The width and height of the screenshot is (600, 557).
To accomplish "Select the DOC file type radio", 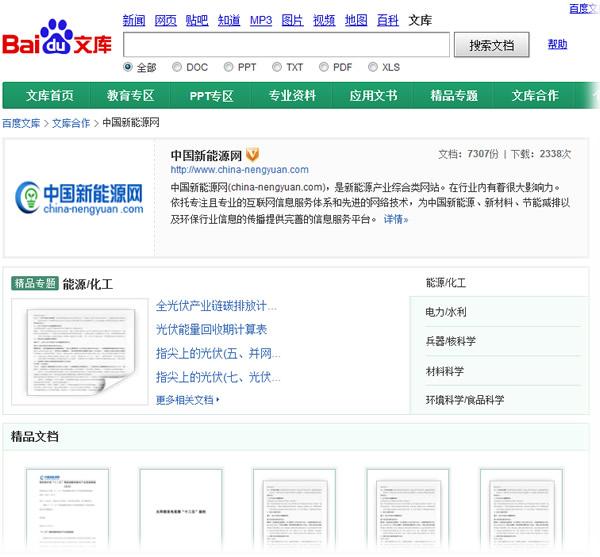I will click(177, 67).
